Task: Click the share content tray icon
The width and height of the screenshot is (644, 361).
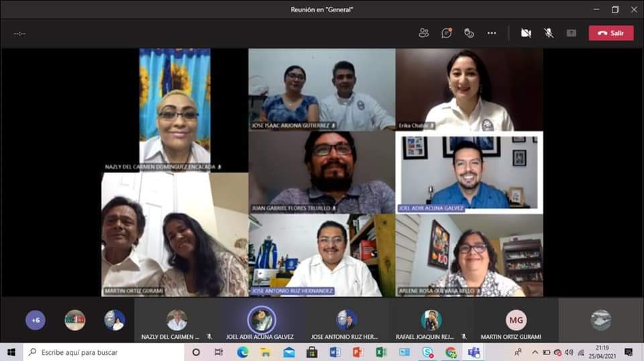Action: (x=572, y=34)
